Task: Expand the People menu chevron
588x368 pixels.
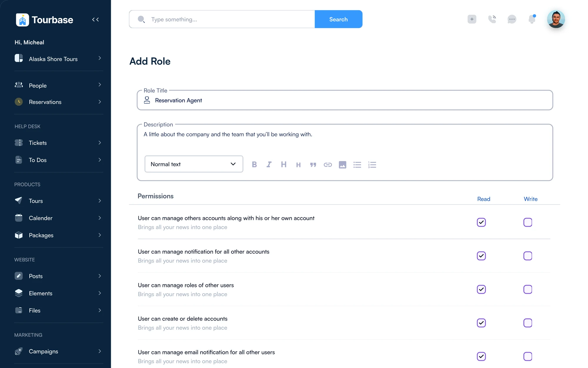Action: coord(100,85)
